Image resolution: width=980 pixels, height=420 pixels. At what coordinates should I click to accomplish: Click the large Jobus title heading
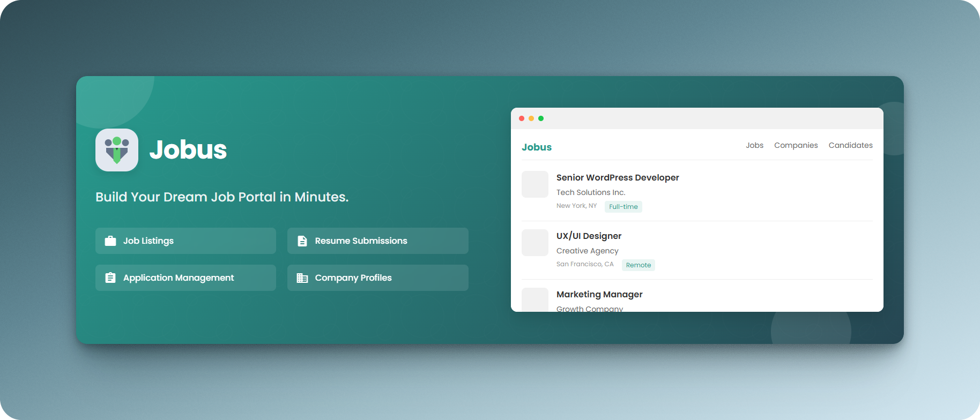point(188,149)
